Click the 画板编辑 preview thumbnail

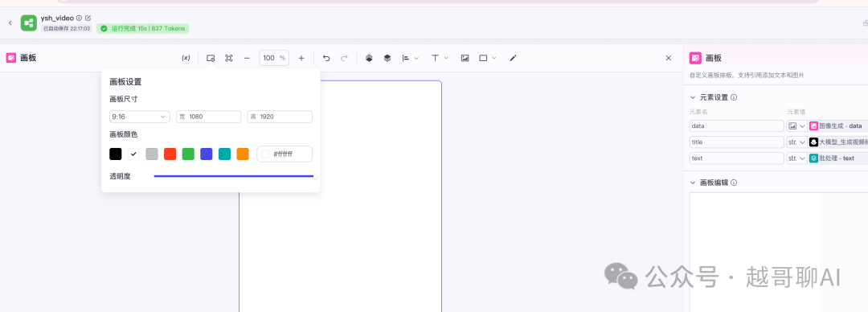tap(778, 252)
